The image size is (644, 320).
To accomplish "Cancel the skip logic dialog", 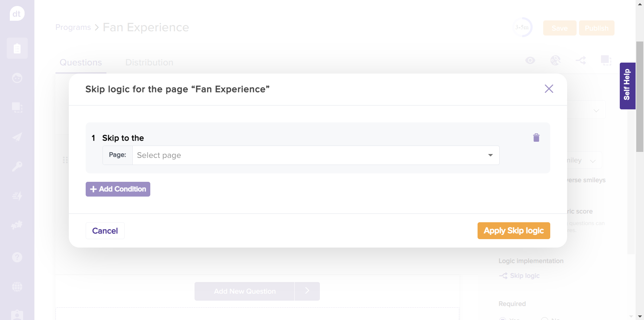I will tap(105, 231).
